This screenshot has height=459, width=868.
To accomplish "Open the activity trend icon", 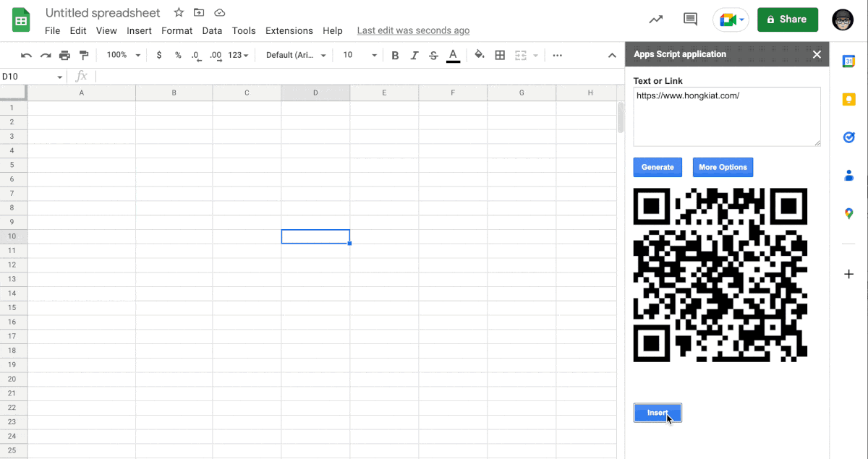I will point(656,20).
